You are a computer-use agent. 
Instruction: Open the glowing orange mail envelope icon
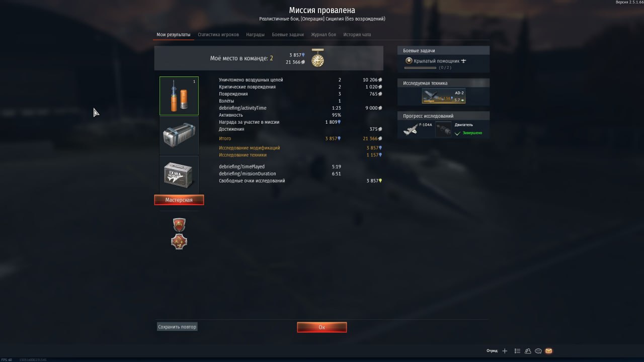point(549,351)
